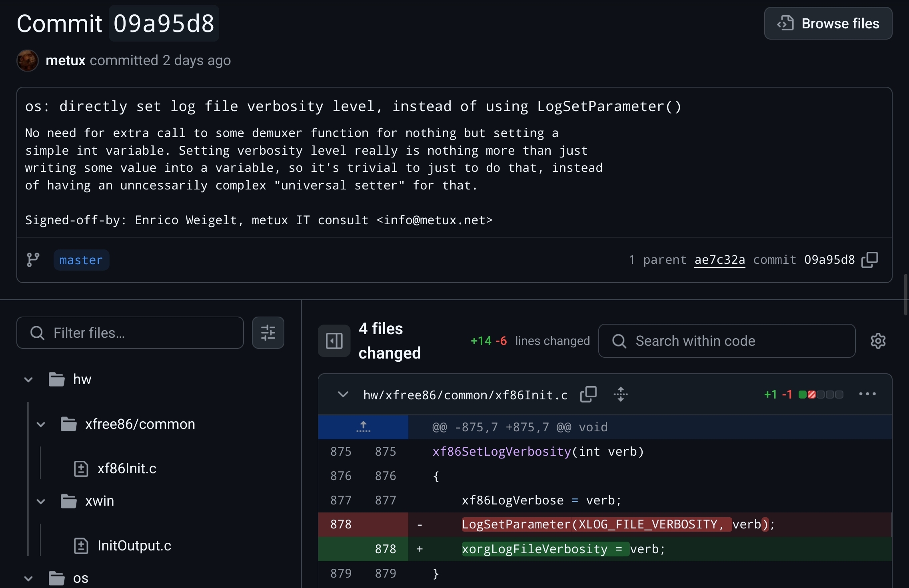Viewport: 909px width, 588px height.
Task: Click the 'LogSetParameter(XLOG_FILE_VERBOSITY, verb);' removed line
Action: coord(618,524)
